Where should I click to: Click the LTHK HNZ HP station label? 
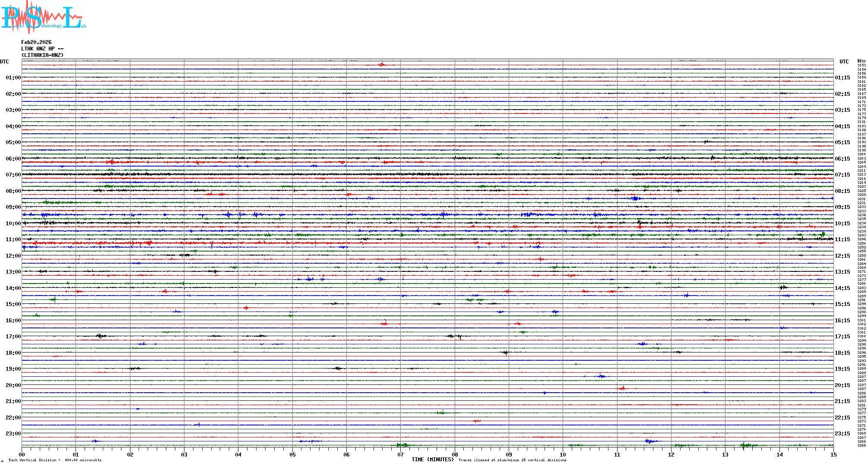tap(42, 49)
